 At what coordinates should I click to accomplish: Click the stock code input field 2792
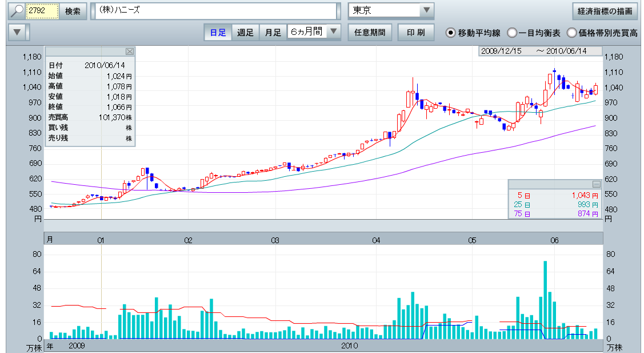tap(43, 11)
